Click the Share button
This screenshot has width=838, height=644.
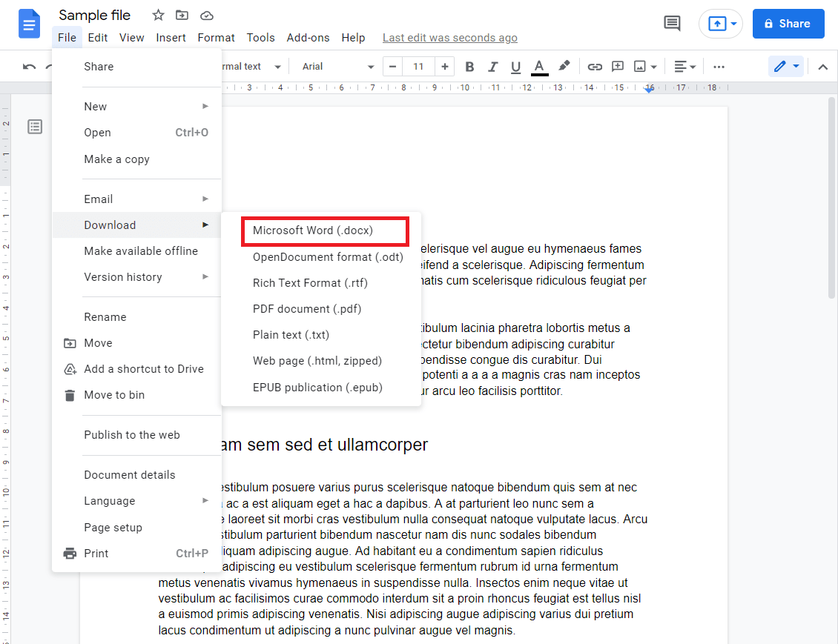(x=788, y=23)
